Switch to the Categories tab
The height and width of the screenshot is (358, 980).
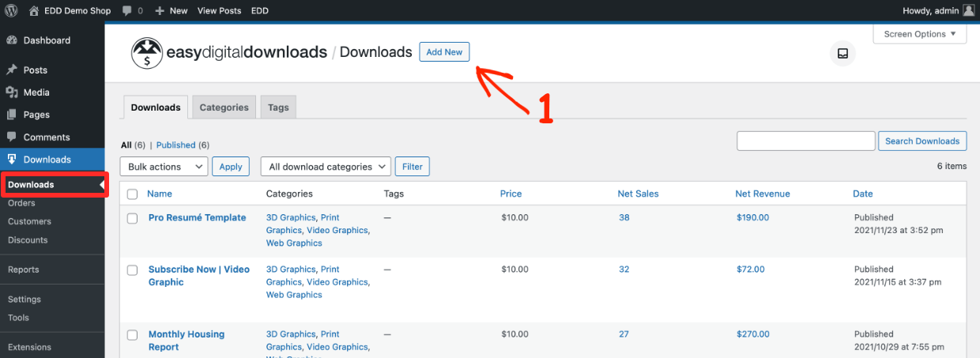pyautogui.click(x=224, y=107)
